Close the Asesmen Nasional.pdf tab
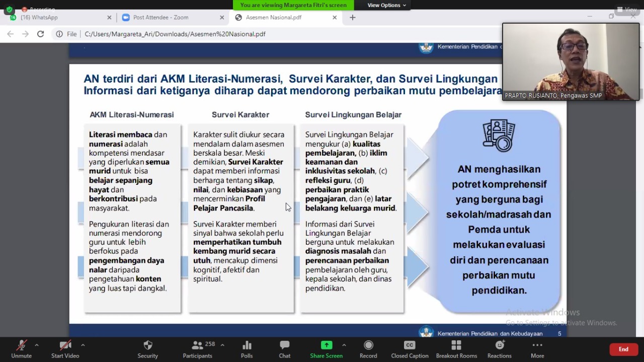The image size is (644, 362). [335, 17]
